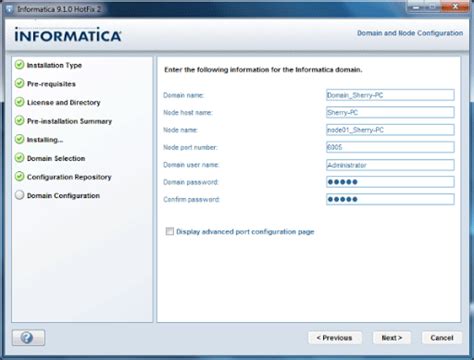The width and height of the screenshot is (474, 360).
Task: Focus the Domain user name field
Action: click(390, 165)
